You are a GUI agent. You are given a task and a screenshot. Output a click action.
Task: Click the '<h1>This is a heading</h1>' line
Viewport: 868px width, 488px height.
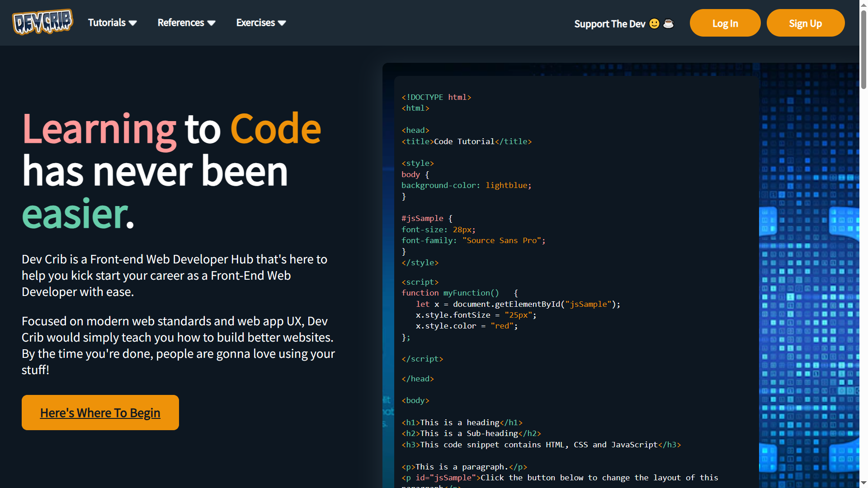462,422
